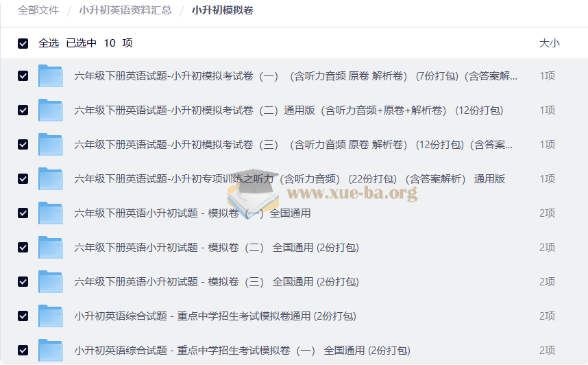Open 小升初专项训练之听力 folder name
This screenshot has width=588, height=365.
pos(289,179)
